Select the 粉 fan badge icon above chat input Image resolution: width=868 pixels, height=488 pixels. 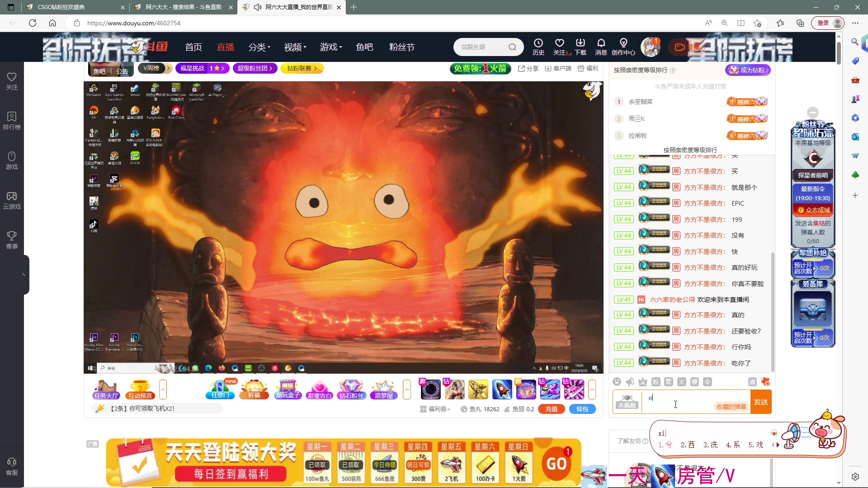(656, 382)
